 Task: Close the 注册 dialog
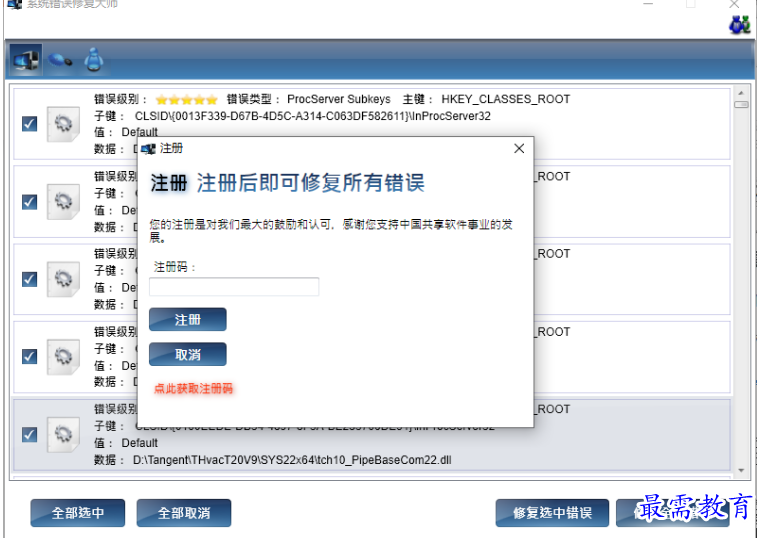coord(519,148)
